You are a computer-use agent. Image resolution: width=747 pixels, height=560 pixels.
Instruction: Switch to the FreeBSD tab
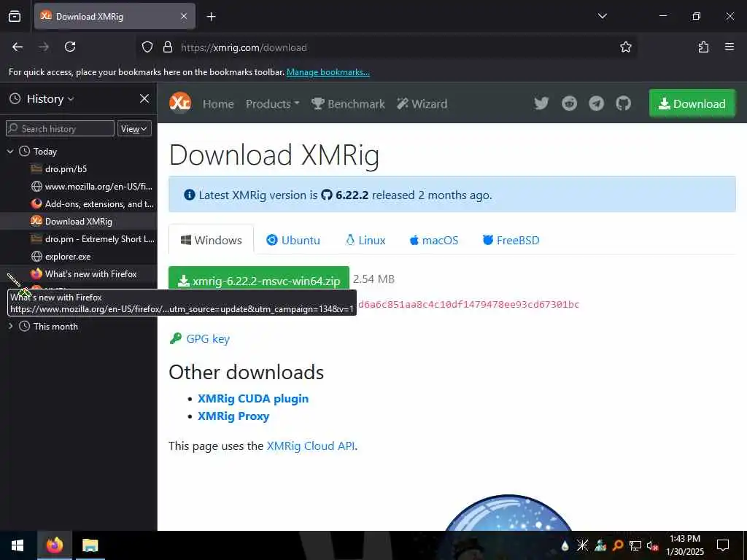511,240
